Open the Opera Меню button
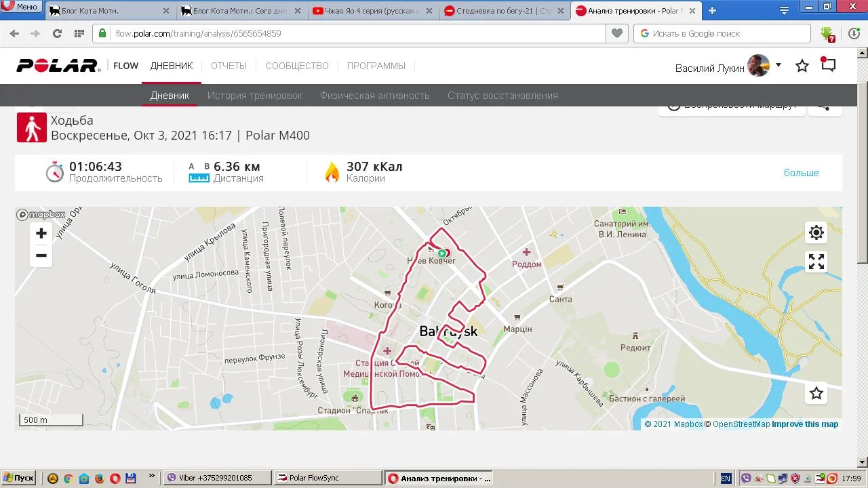This screenshot has width=868, height=488. click(20, 7)
